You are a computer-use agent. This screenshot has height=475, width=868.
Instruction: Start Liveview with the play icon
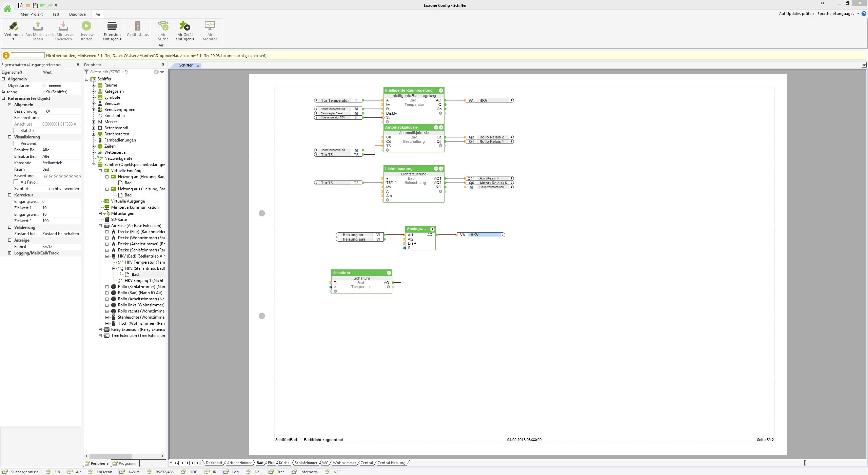[86, 26]
